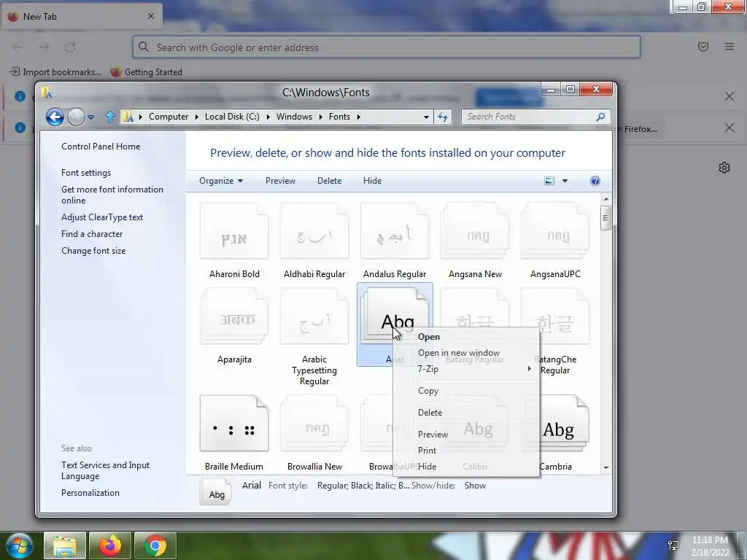Change view using the view icon
Viewport: 747px width, 560px height.
click(549, 181)
